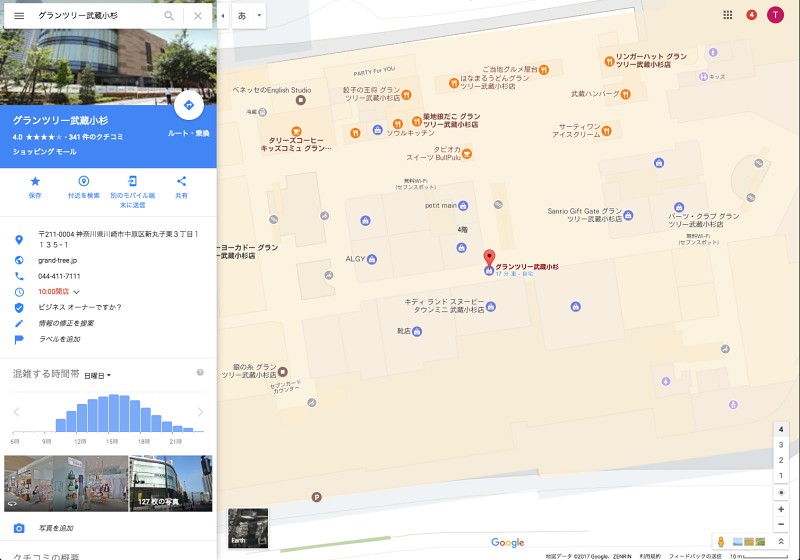Open the input method あ button

pyautogui.click(x=242, y=16)
